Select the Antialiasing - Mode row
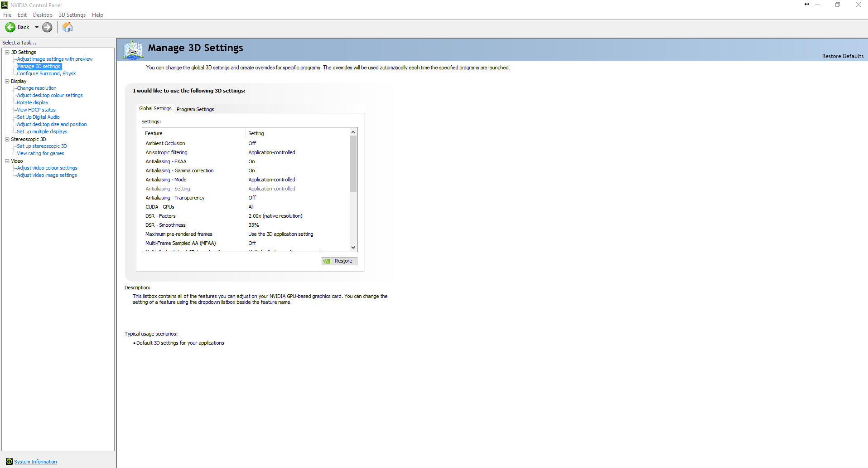Image resolution: width=868 pixels, height=468 pixels. coord(246,180)
